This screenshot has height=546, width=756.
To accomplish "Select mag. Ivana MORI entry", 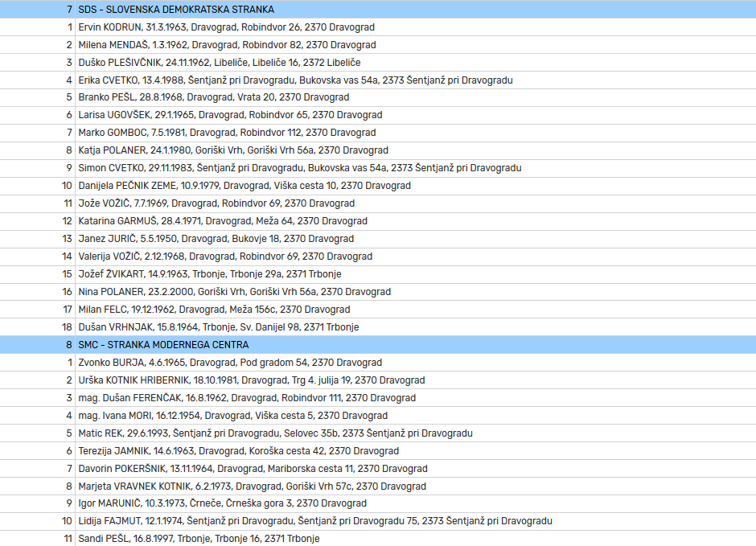I will click(378, 416).
